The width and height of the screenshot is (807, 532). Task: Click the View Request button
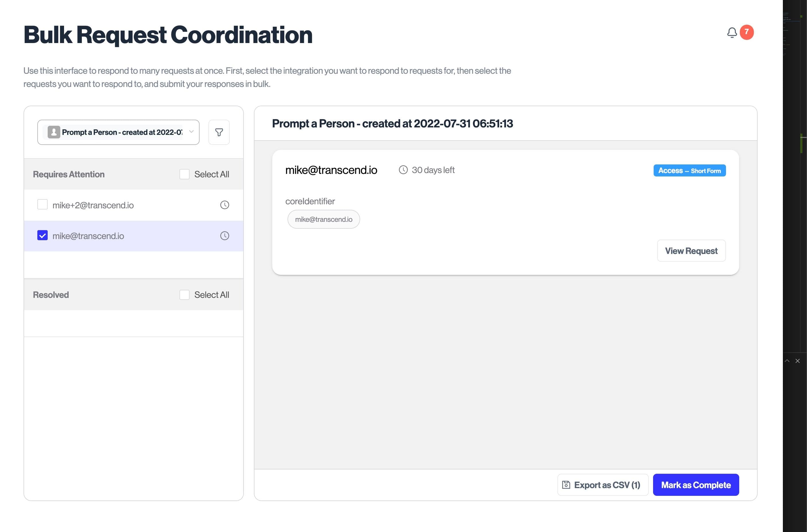(691, 251)
